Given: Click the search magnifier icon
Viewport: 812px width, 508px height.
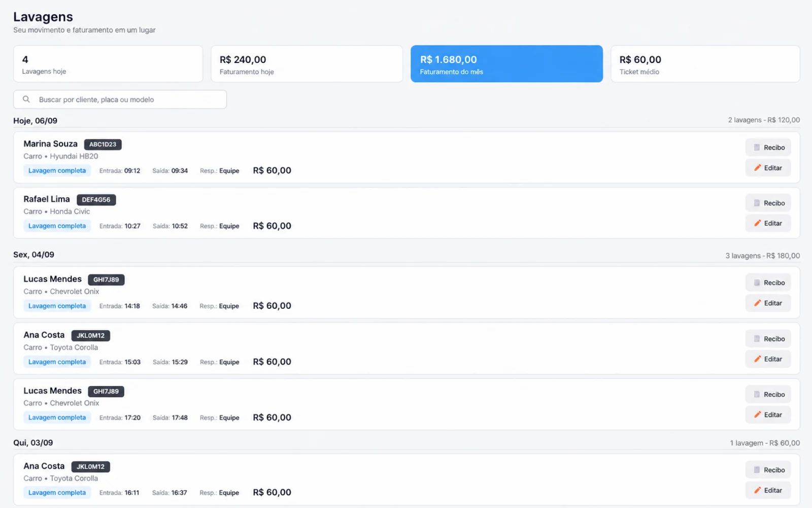Looking at the screenshot, I should coord(26,100).
